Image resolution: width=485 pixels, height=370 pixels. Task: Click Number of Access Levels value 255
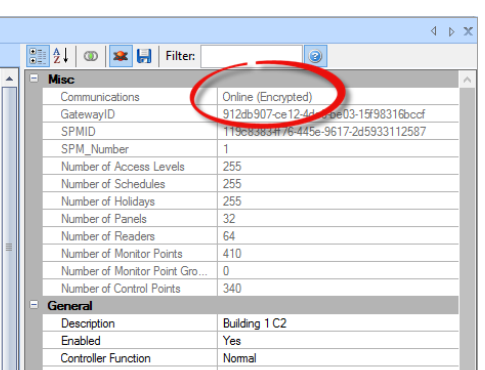tap(232, 166)
